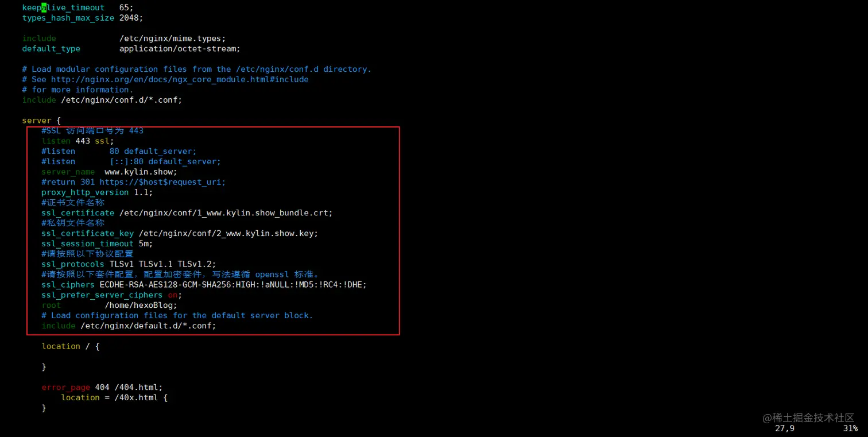Click the URL 'http://nginx.org/en/docs/ngx_core_module.html#include'
Screen dimensions: 868x437
click(180, 79)
